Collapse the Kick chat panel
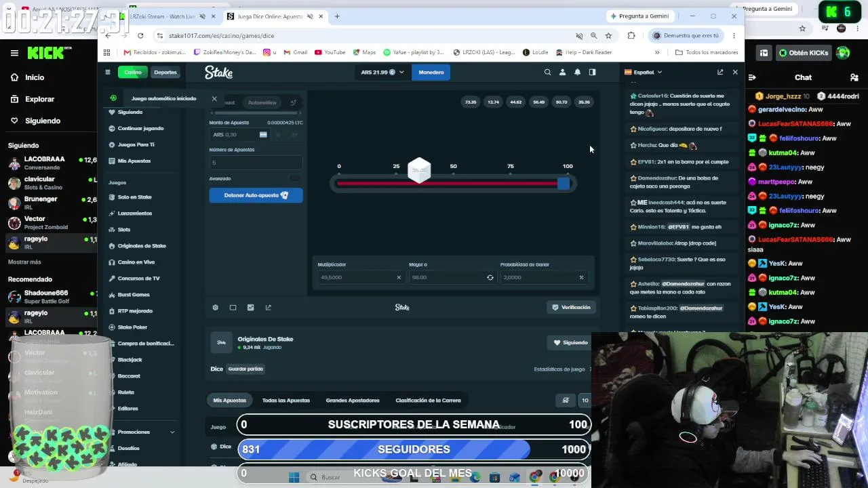This screenshot has height=488, width=868. (752, 77)
